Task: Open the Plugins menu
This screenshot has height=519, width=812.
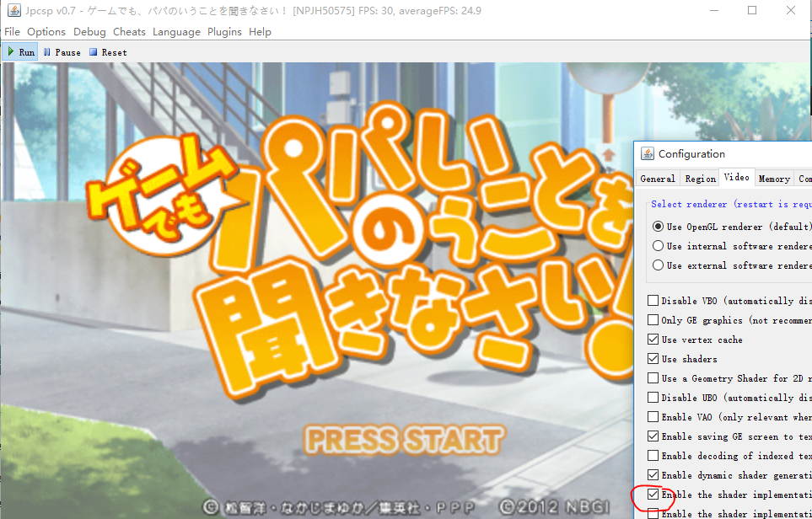Action: pos(224,32)
